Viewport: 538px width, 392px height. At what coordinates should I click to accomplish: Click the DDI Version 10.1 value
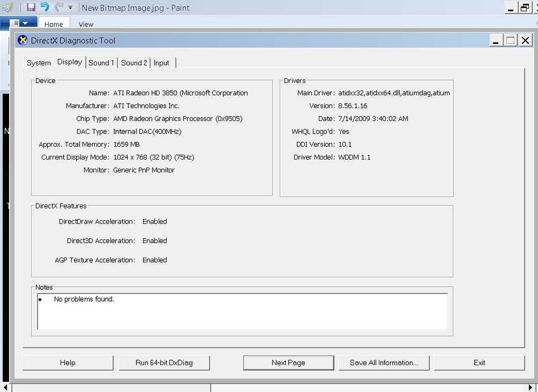345,144
